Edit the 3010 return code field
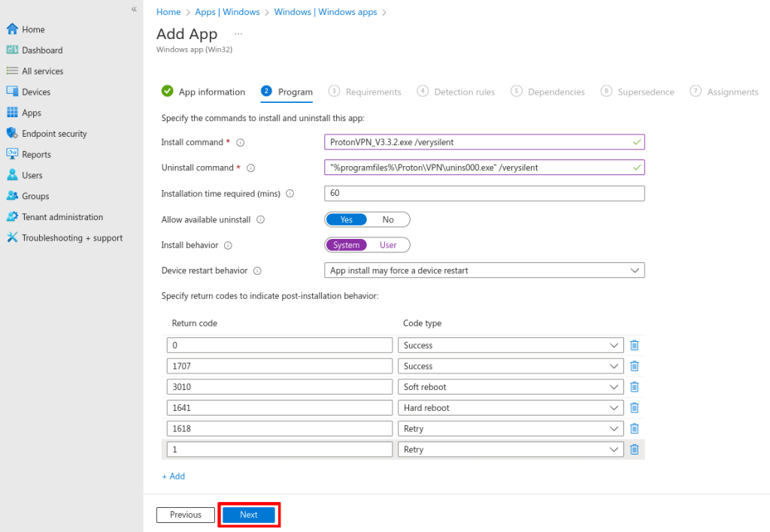The image size is (770, 532). (x=280, y=387)
